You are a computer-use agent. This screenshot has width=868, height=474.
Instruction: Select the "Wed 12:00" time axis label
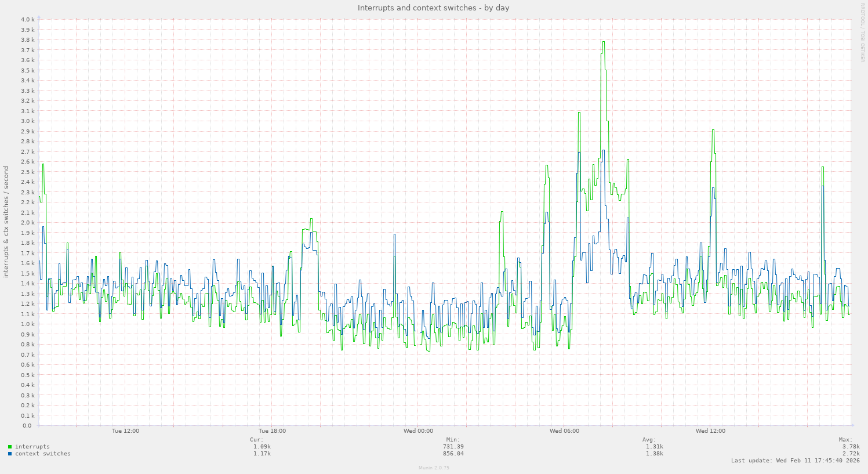710,431
